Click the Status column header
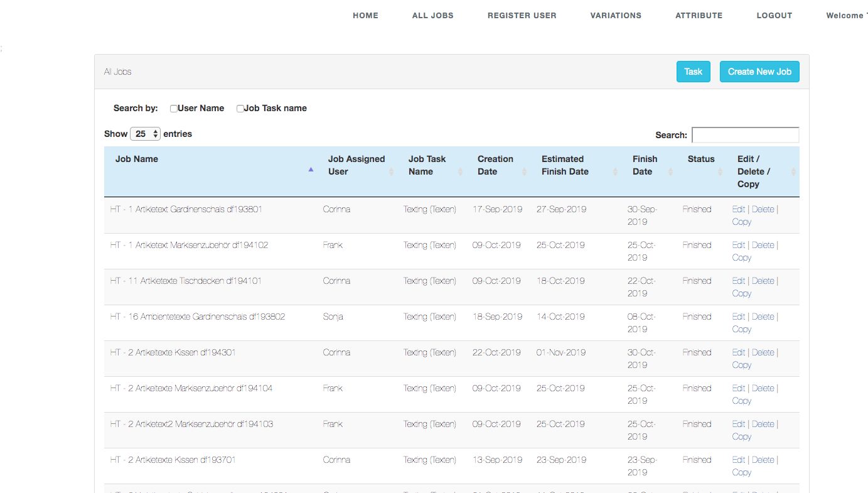The height and width of the screenshot is (493, 868). [701, 159]
